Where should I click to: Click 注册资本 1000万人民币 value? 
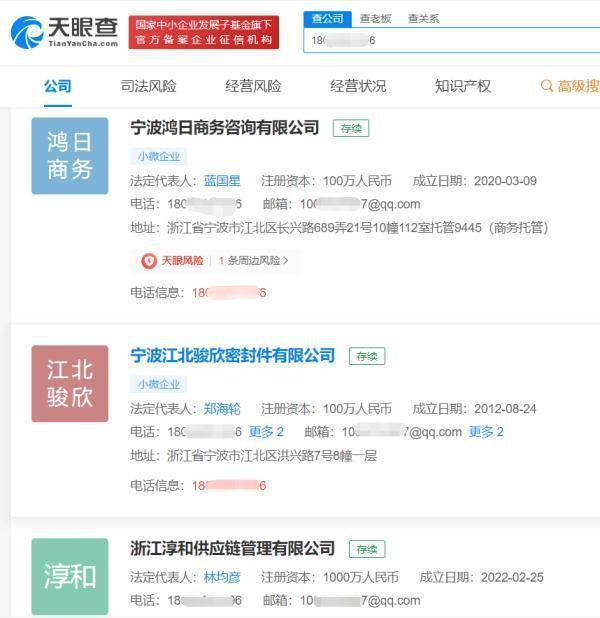[x=361, y=577]
